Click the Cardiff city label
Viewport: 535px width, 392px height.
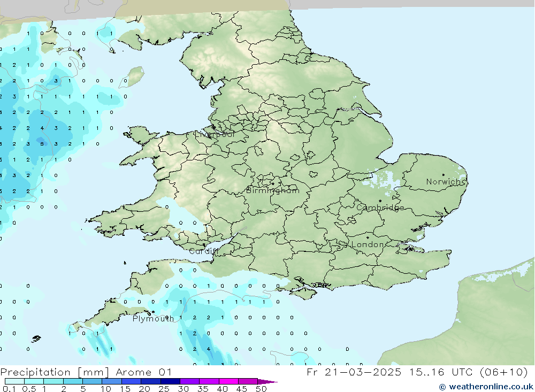[203, 251]
